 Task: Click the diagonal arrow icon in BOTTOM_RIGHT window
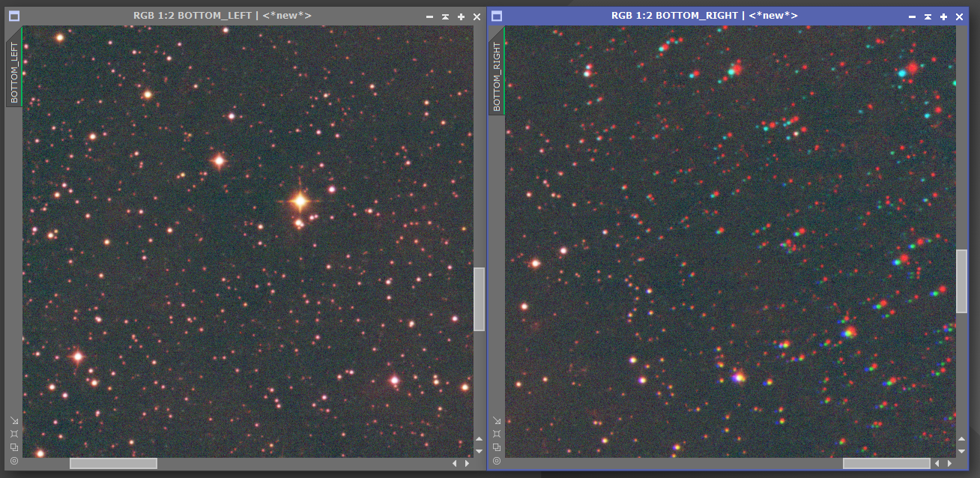497,420
